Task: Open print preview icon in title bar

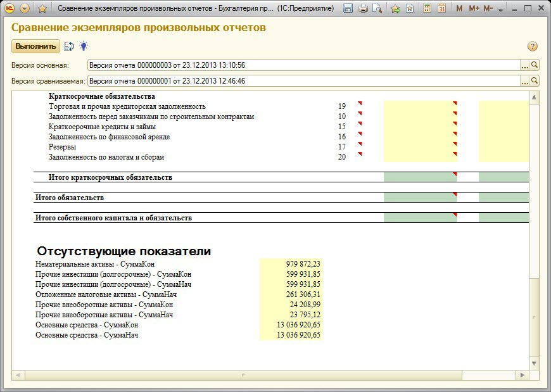Action: 377,9
